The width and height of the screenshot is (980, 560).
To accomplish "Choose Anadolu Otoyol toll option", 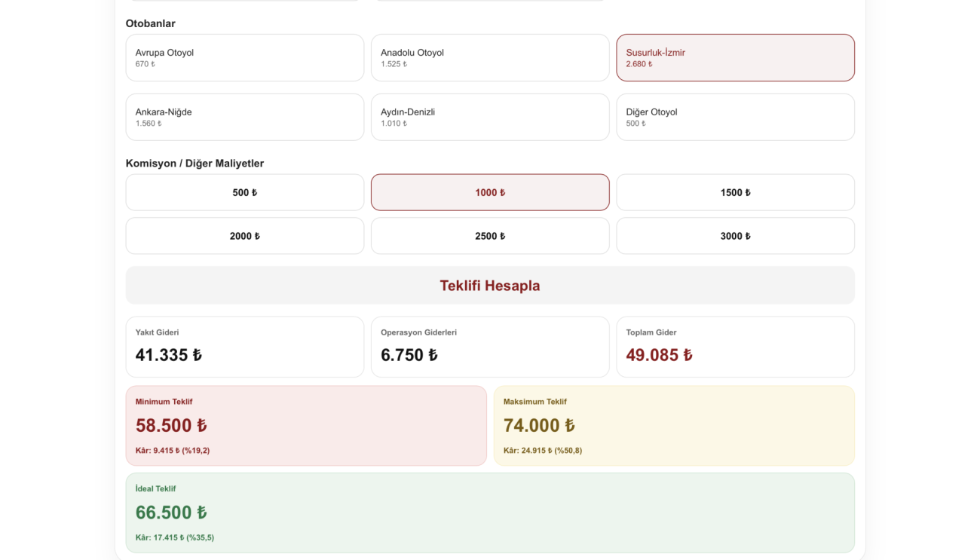I will (490, 57).
